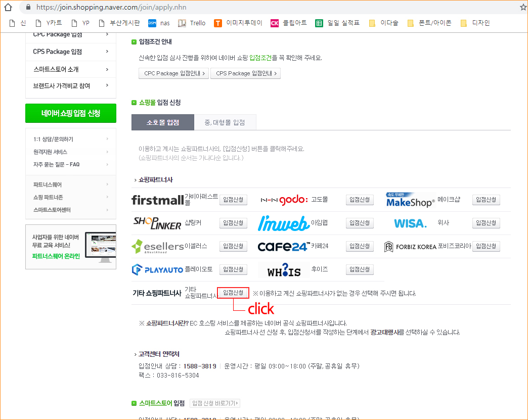Image resolution: width=528 pixels, height=420 pixels.
Task: Open the 폰트/아이콘 bookmark folder
Action: pos(429,23)
